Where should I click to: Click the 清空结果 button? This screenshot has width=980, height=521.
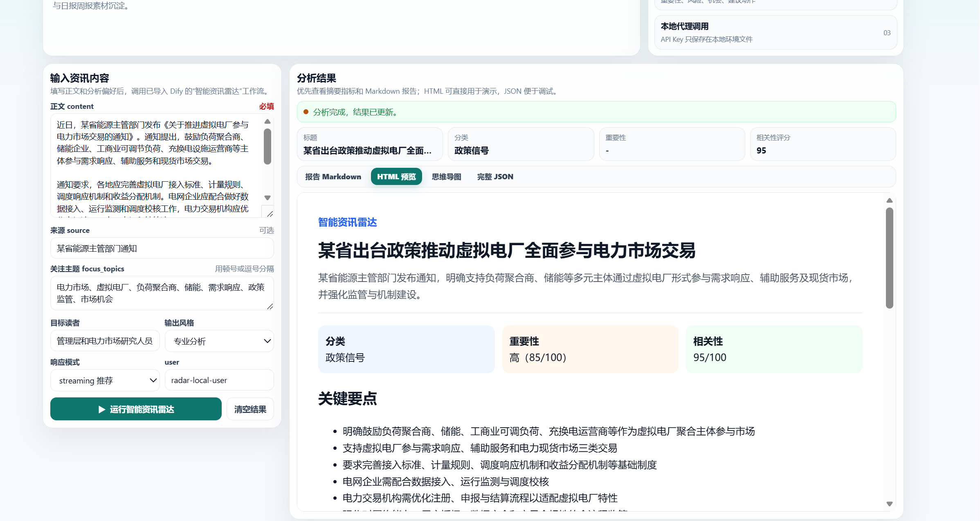(250, 409)
